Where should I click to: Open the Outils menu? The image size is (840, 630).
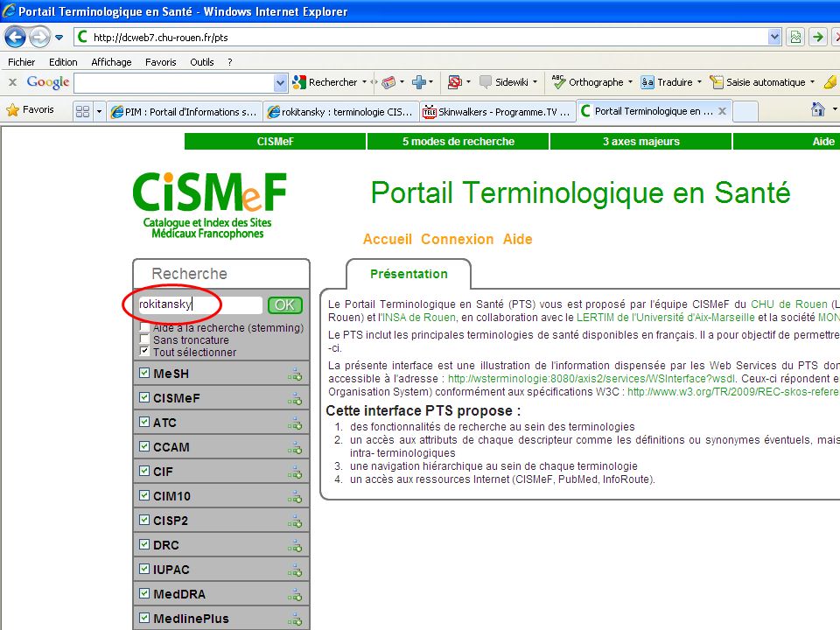[202, 62]
